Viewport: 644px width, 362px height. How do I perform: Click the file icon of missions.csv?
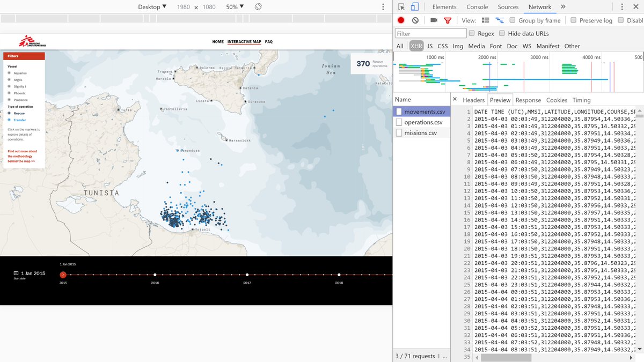tap(399, 133)
